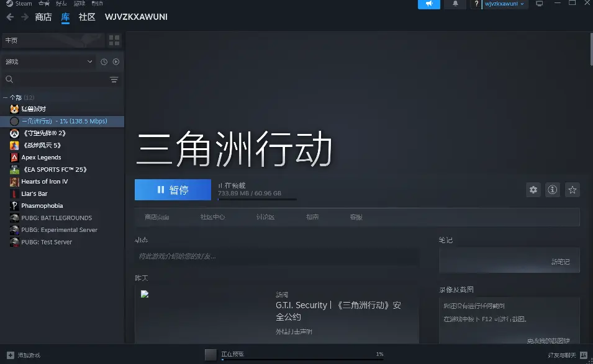Open the announcements megaphone icon

[x=429, y=4]
